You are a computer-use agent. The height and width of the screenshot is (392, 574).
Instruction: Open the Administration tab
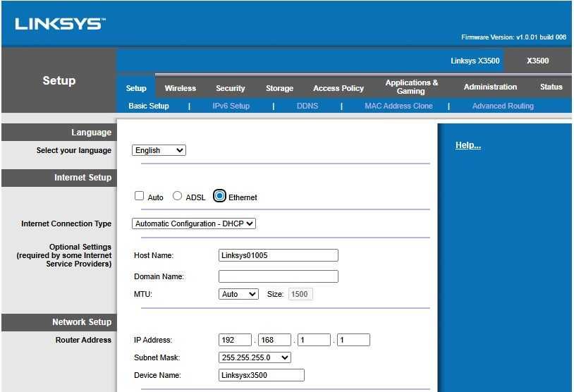click(x=490, y=87)
